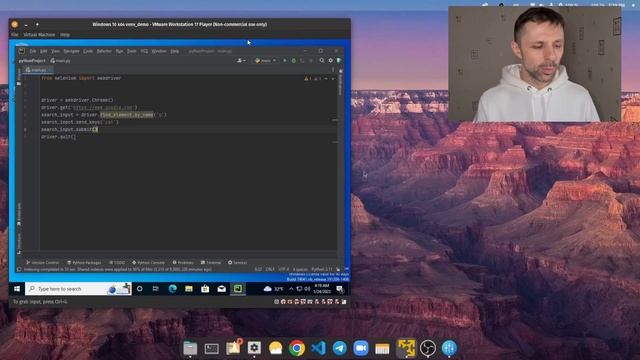This screenshot has width=640, height=360.
Task: Open the Project tool window stripe button
Action: (x=19, y=77)
